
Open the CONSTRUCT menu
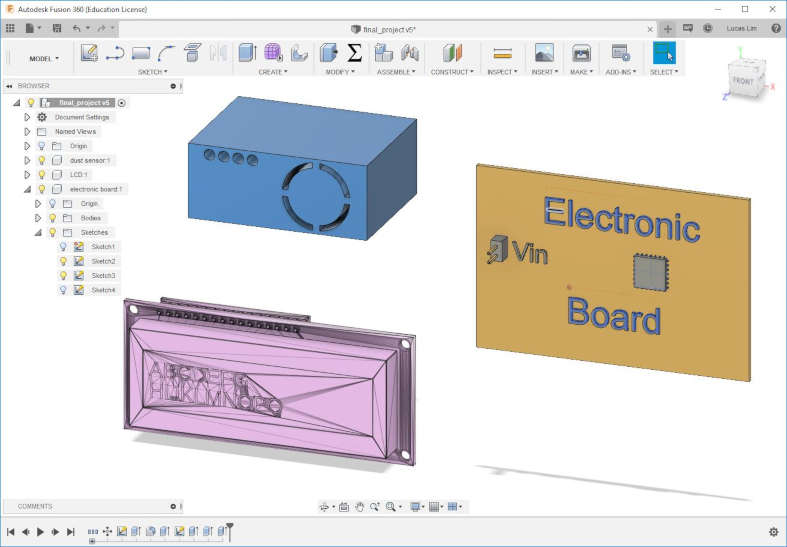point(452,72)
